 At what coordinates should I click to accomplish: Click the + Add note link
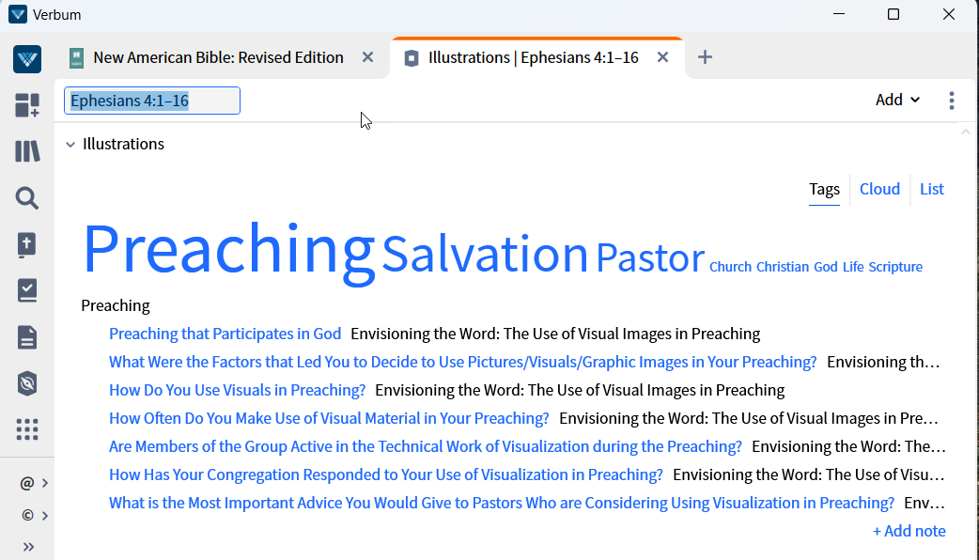[x=909, y=531]
